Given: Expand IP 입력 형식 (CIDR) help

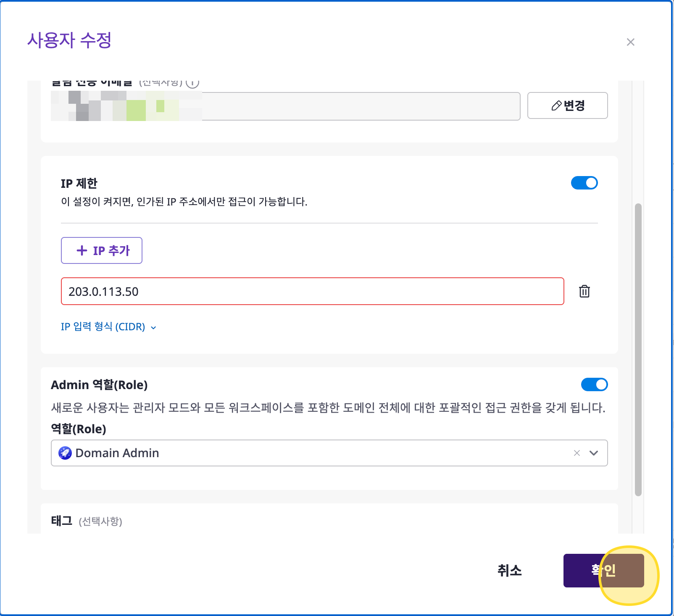Looking at the screenshot, I should tap(108, 327).
